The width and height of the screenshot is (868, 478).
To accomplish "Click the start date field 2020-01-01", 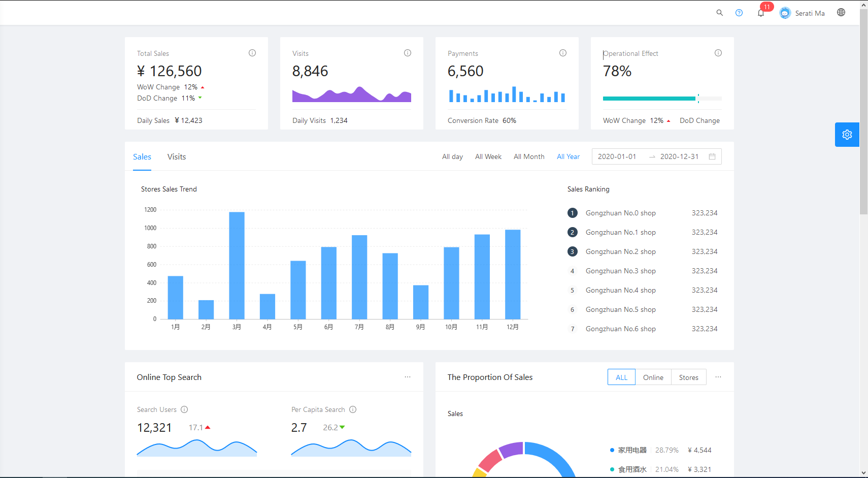I will [617, 156].
